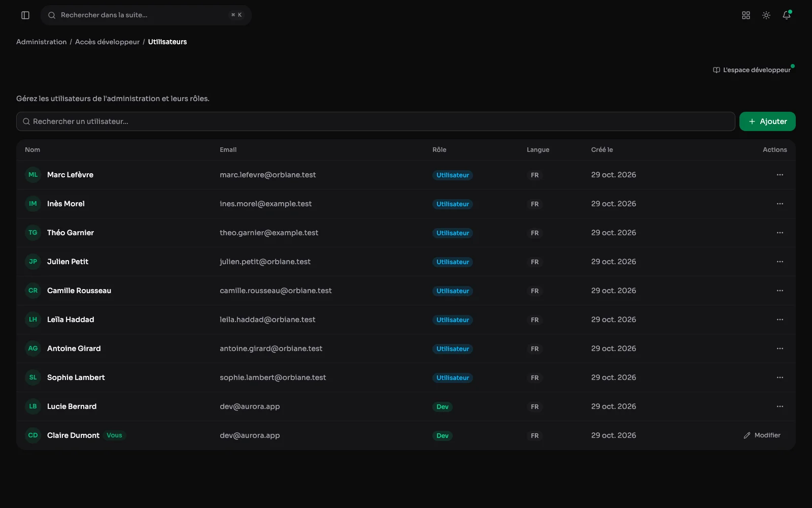Image resolution: width=812 pixels, height=508 pixels.
Task: Click the Utilisateur role badge for Théo Garnier
Action: click(x=453, y=233)
